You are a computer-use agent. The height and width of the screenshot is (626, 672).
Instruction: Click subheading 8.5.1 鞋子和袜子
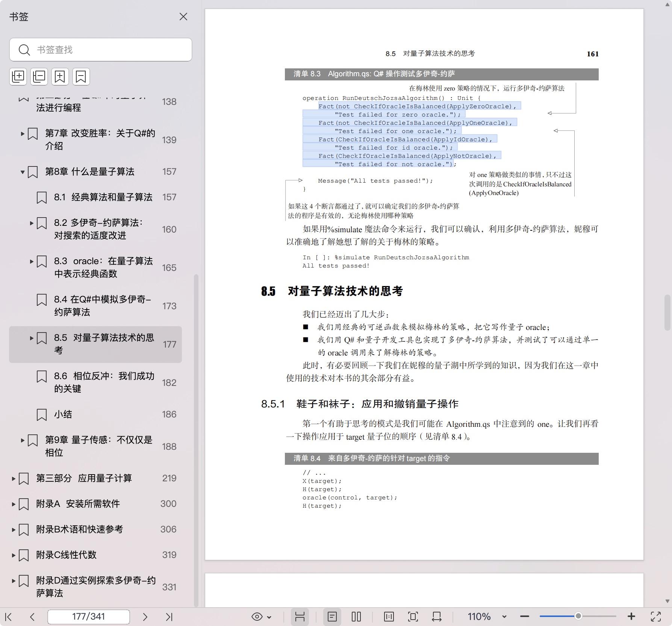click(360, 404)
